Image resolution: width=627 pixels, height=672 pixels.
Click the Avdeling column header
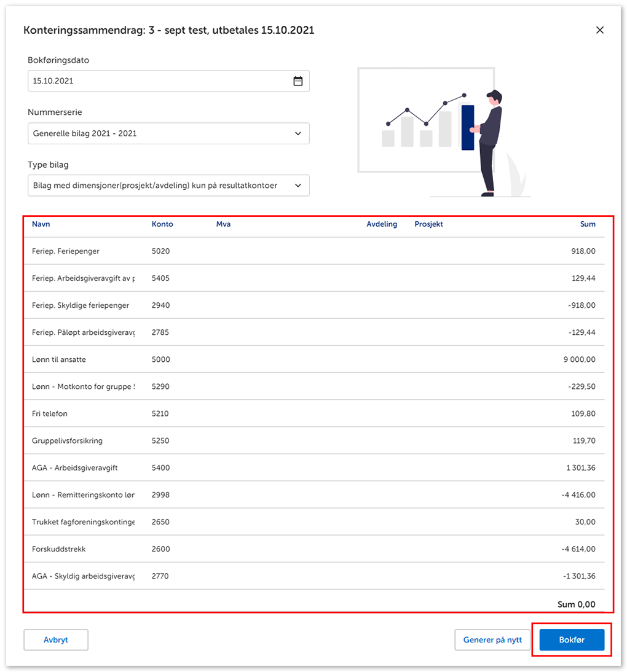point(382,224)
